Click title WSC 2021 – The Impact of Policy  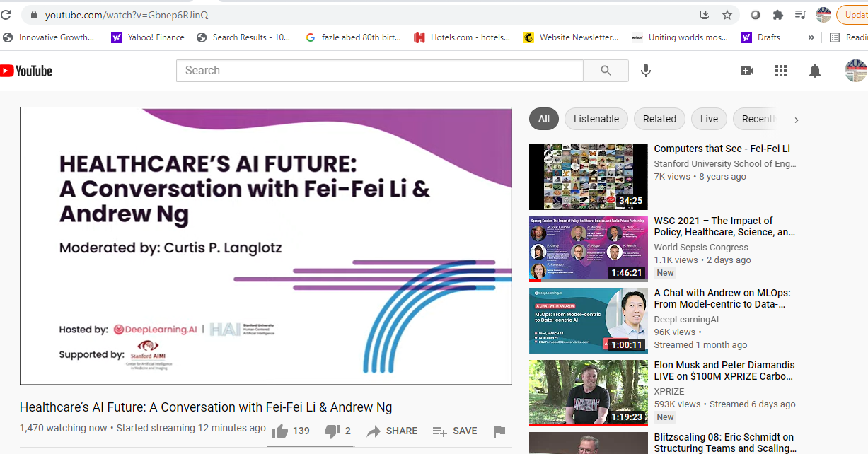(725, 226)
